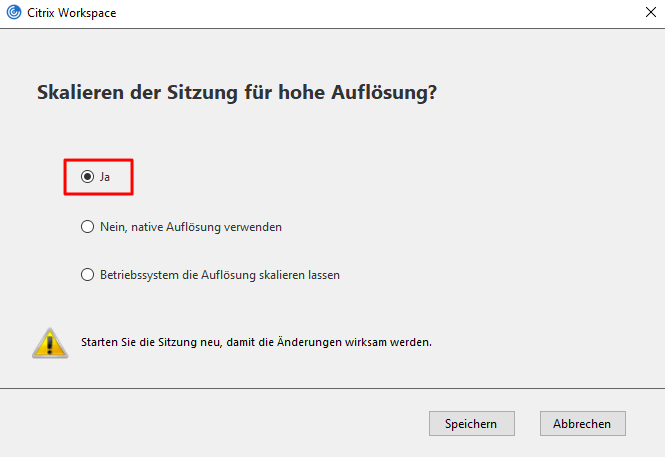
Task: Click the "Auflösung skalieren lassen" label text
Action: click(270, 275)
